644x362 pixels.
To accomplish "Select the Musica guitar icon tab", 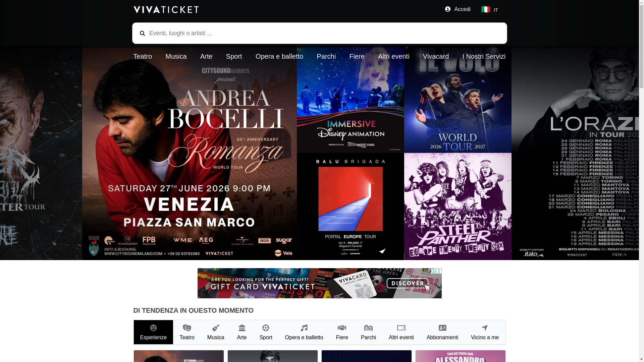I will [x=216, y=332].
